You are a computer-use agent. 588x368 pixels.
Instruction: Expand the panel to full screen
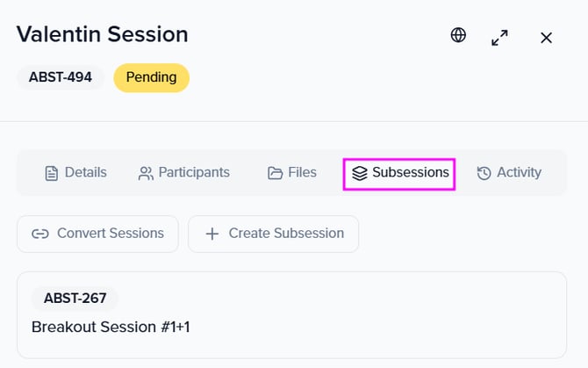coord(499,37)
